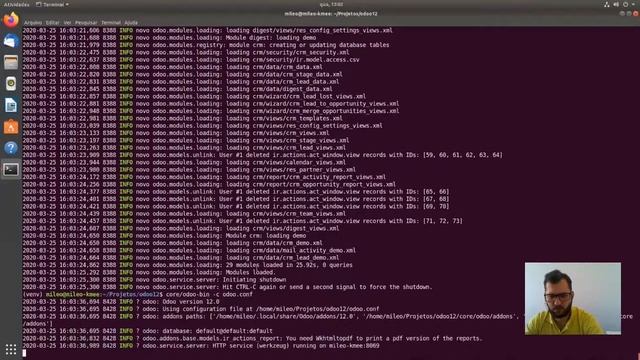The height and width of the screenshot is (360, 640).
Task: Click 'crm/report/crm_activity_report_views.xml' path
Action: pos(319,177)
